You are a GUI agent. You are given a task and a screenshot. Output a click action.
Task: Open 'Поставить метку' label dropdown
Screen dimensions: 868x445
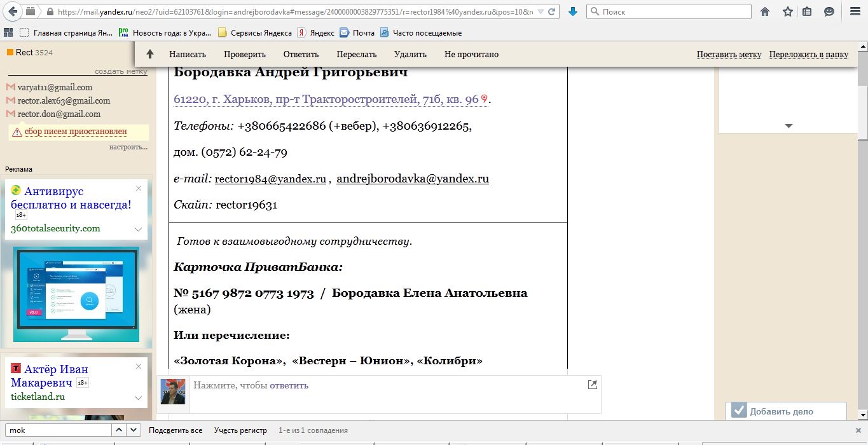[729, 54]
